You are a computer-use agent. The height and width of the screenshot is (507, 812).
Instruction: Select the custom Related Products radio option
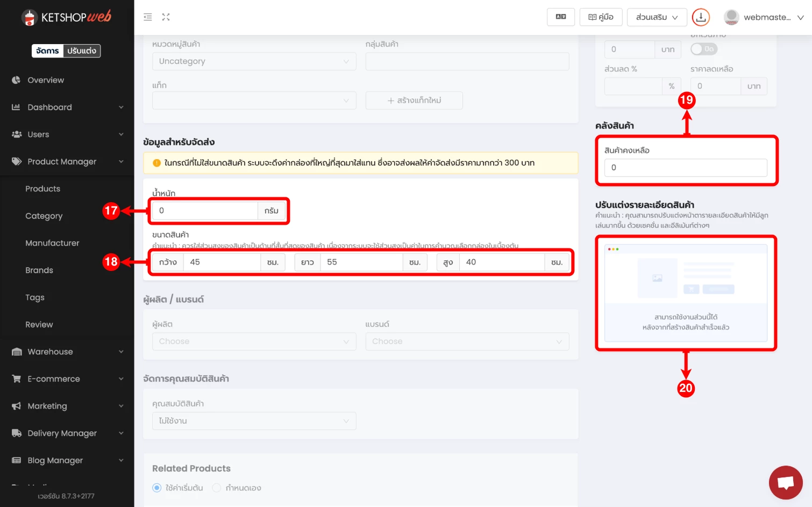217,488
